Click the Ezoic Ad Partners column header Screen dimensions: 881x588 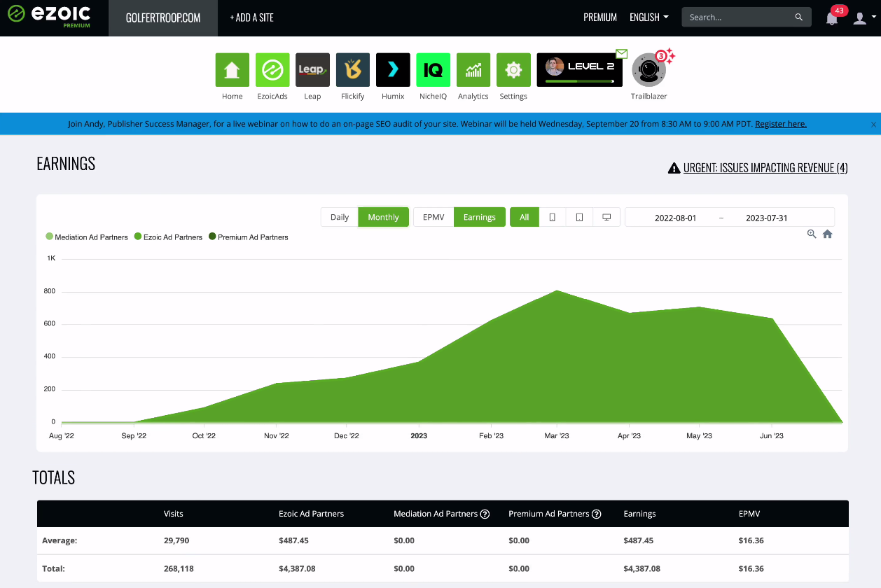(x=311, y=514)
